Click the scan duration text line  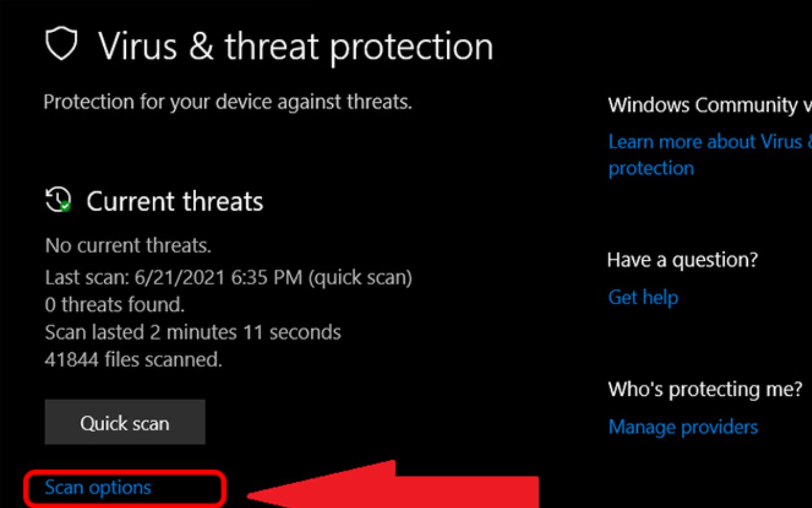point(192,332)
